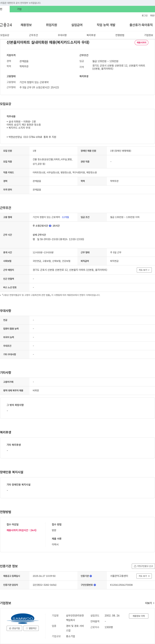155x644 pixels.
Task: Click the 김인경(02-3282-0656) contact text
Action: tap(44, 585)
